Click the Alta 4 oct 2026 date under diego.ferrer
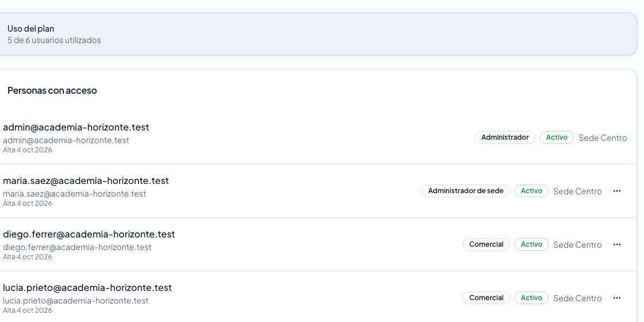Screen dimensions: 644x322 click(x=28, y=256)
